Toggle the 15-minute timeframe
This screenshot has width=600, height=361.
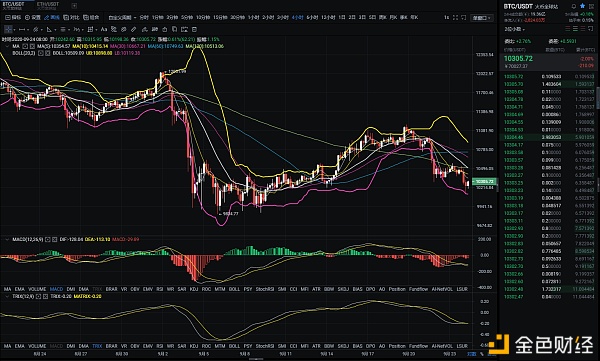pyautogui.click(x=220, y=18)
